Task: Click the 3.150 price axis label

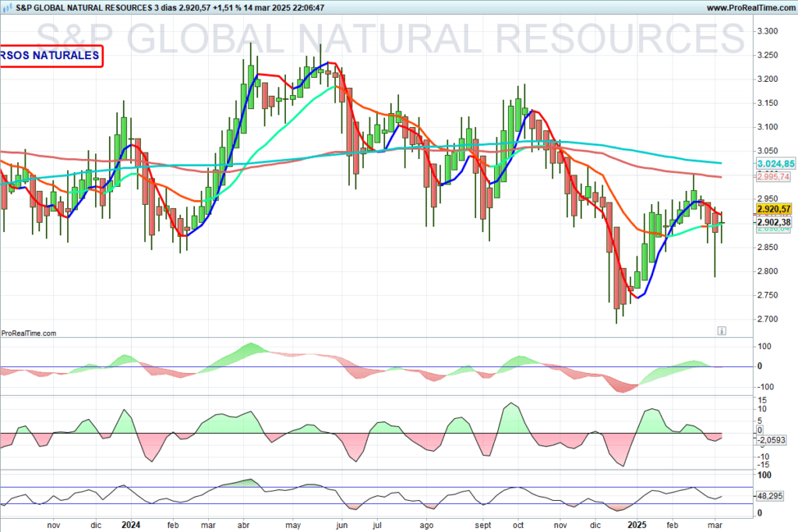Action: pos(768,103)
